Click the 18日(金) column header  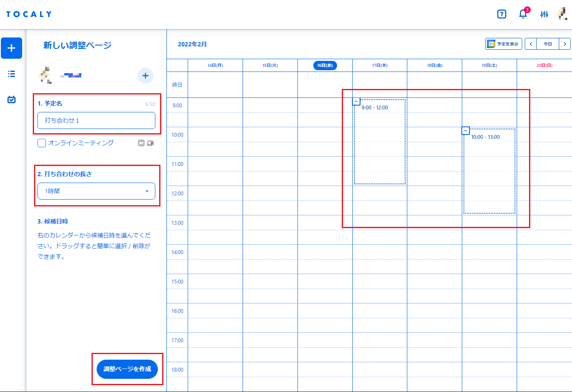pyautogui.click(x=435, y=66)
